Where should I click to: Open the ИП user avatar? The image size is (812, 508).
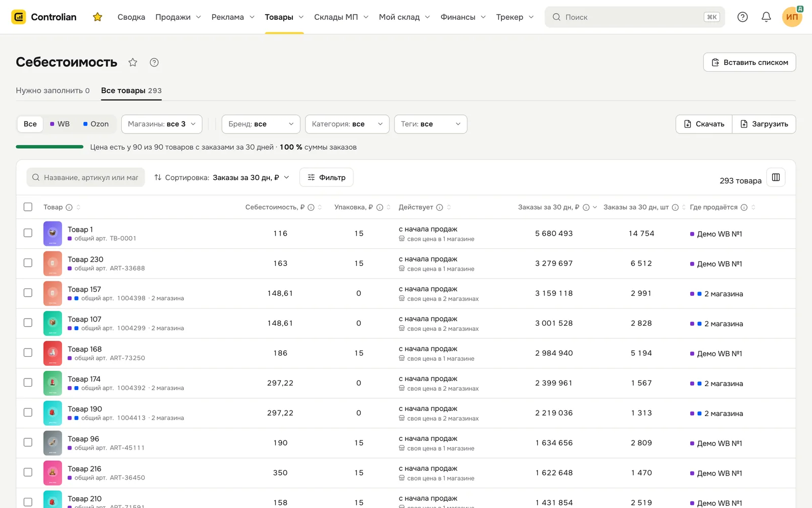click(x=792, y=17)
